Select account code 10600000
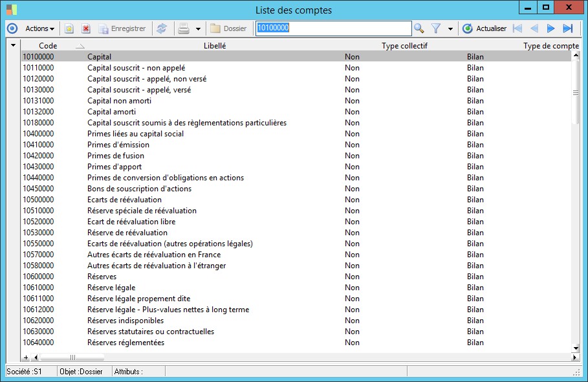The height and width of the screenshot is (382, 588). [38, 276]
